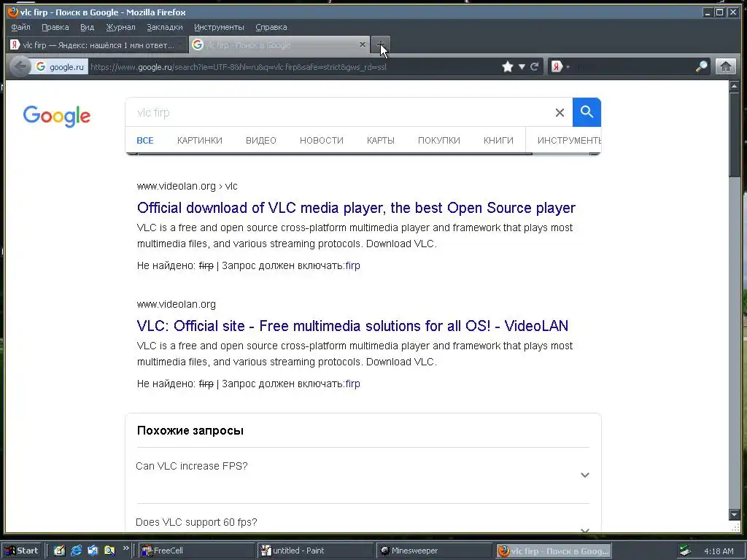
Task: Click the page scrollbar down arrow
Action: pos(734,514)
